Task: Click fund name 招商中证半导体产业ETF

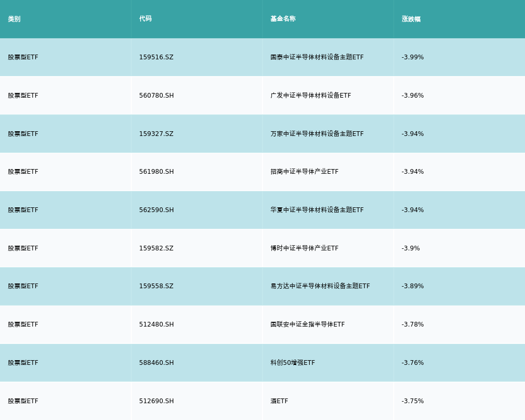Action: 304,172
